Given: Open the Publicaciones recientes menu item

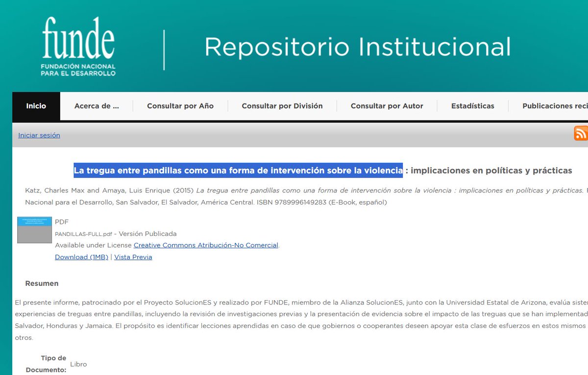Looking at the screenshot, I should click(x=555, y=106).
